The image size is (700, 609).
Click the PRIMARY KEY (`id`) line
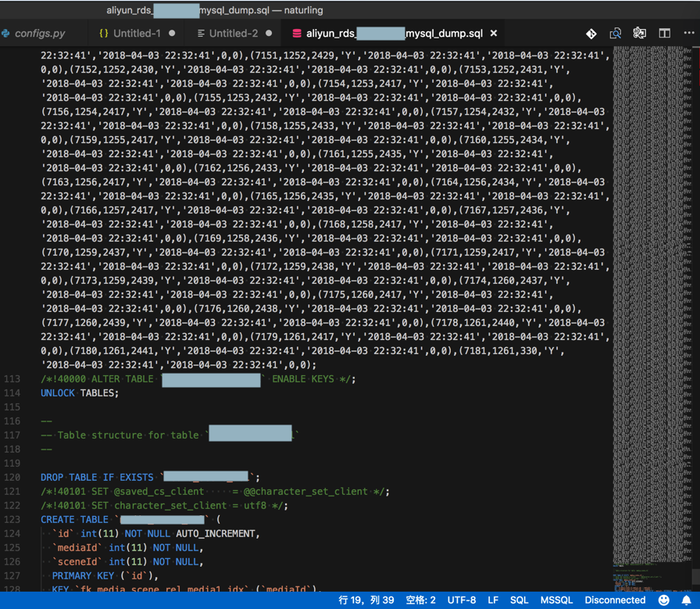click(x=105, y=575)
